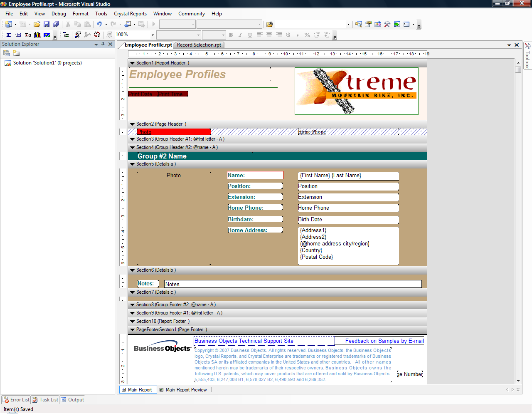532x416 pixels.
Task: Collapse Section5 Details a triangle
Action: pos(132,164)
